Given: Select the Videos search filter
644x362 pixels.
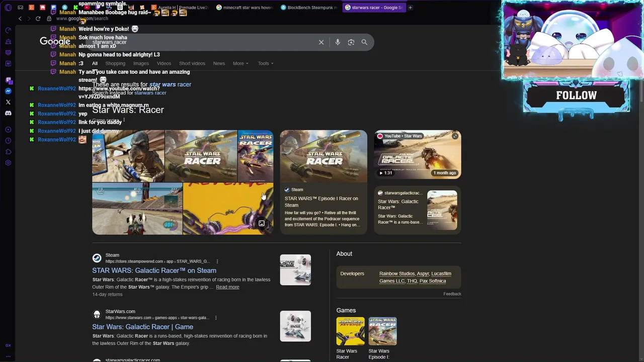Looking at the screenshot, I should 164,63.
